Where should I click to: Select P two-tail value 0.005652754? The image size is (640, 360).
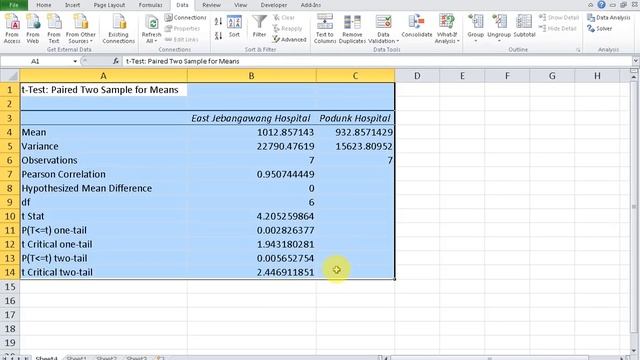(251, 258)
